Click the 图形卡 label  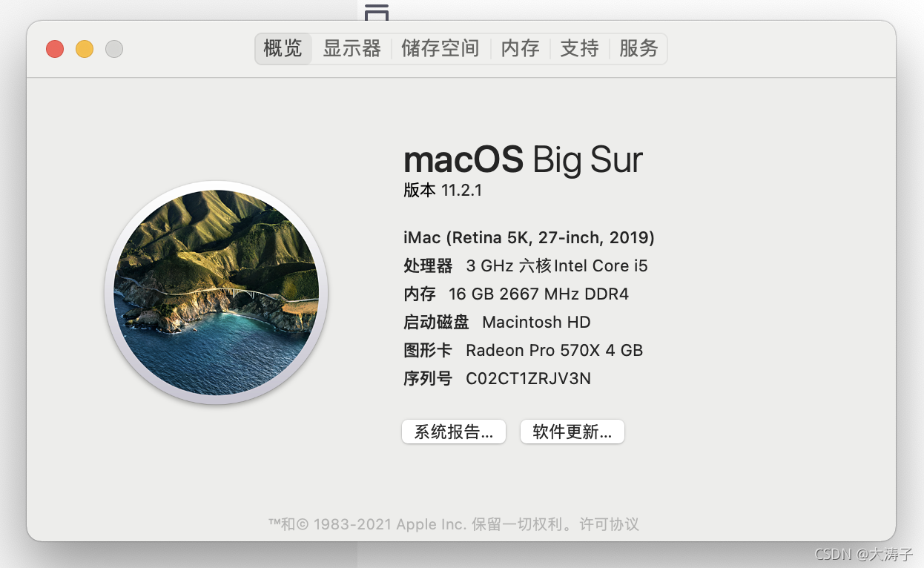coord(428,350)
